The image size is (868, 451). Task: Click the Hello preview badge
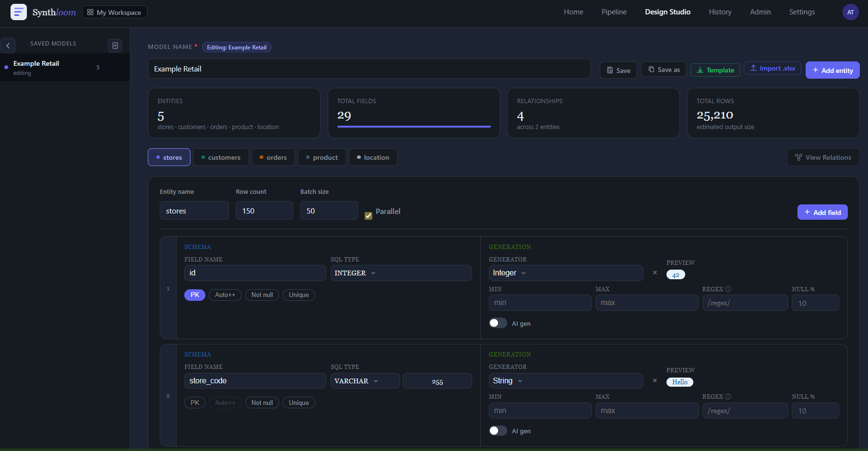(x=680, y=382)
